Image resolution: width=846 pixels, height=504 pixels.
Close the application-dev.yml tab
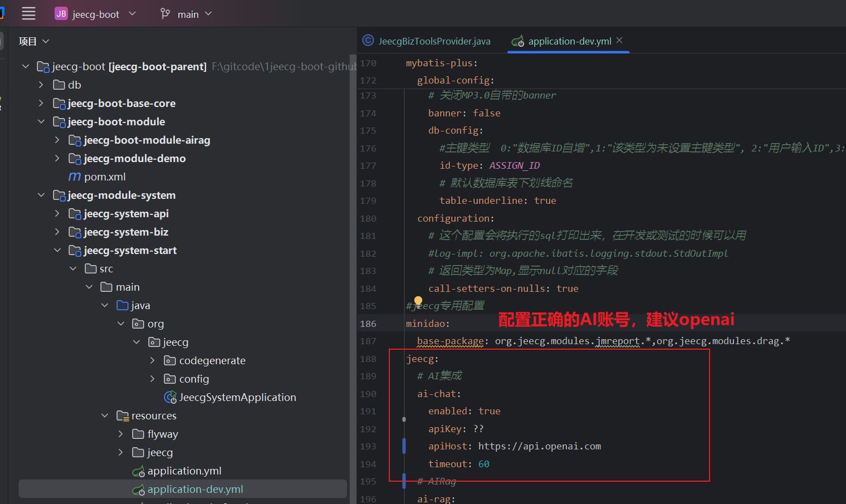619,41
